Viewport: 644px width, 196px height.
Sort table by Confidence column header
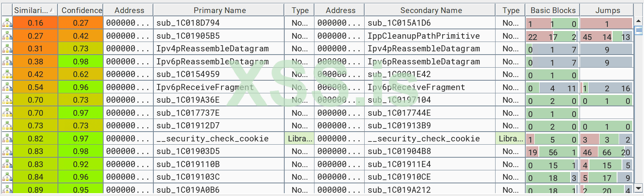(x=81, y=10)
